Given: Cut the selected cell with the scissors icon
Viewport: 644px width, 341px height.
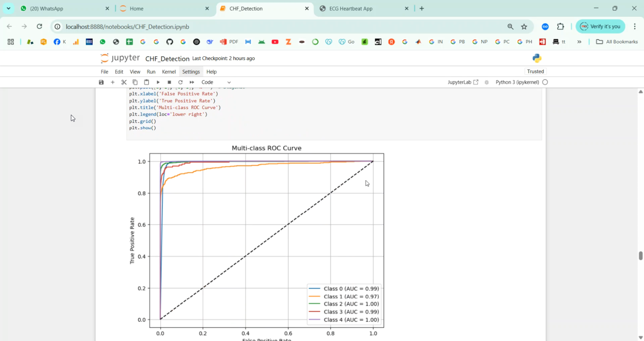Looking at the screenshot, I should [124, 82].
